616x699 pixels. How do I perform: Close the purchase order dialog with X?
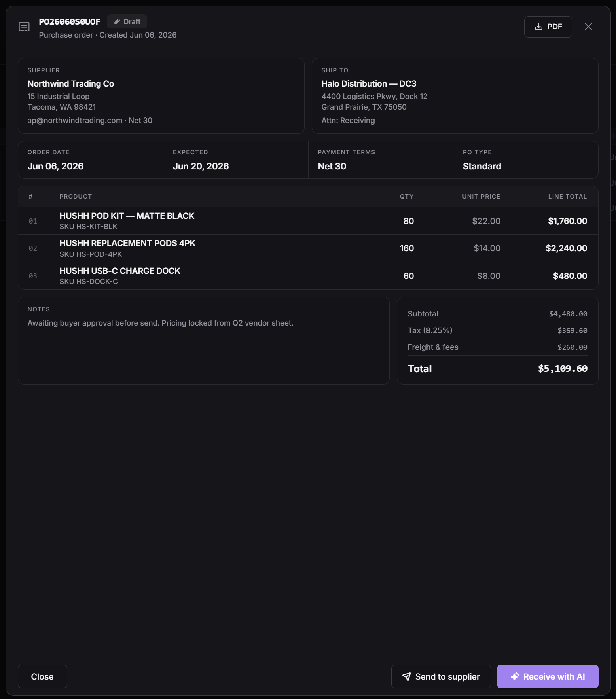[x=588, y=27]
